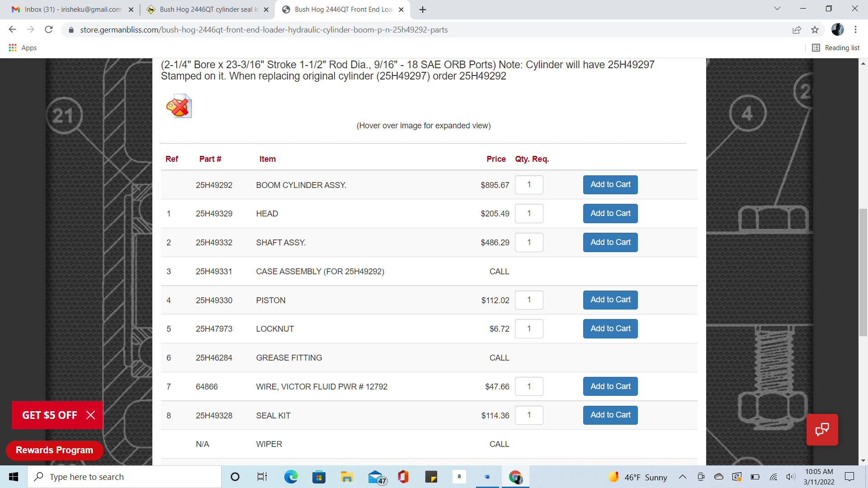This screenshot has width=868, height=488.
Task: Add the SEAL KIT to cart
Action: 610,415
